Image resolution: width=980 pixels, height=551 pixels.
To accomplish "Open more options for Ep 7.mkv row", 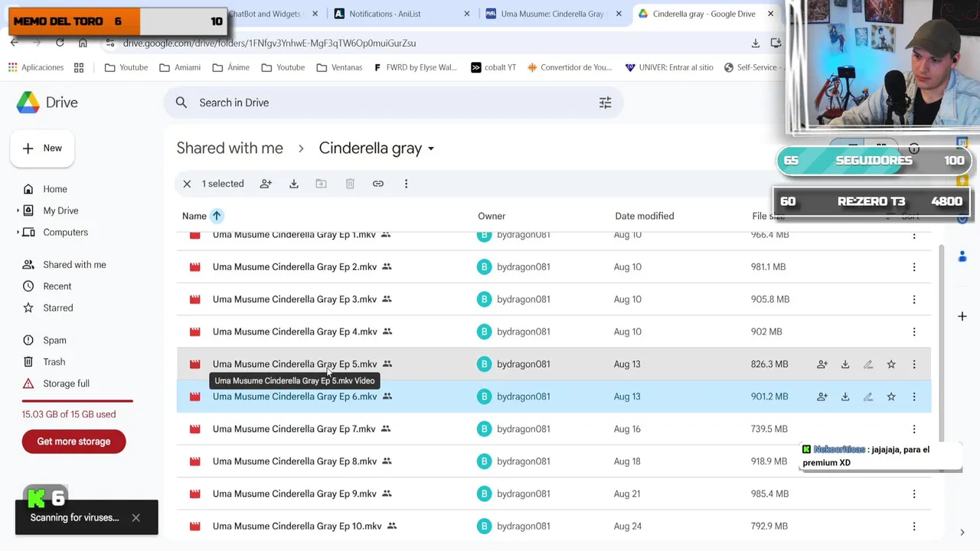I will 914,429.
